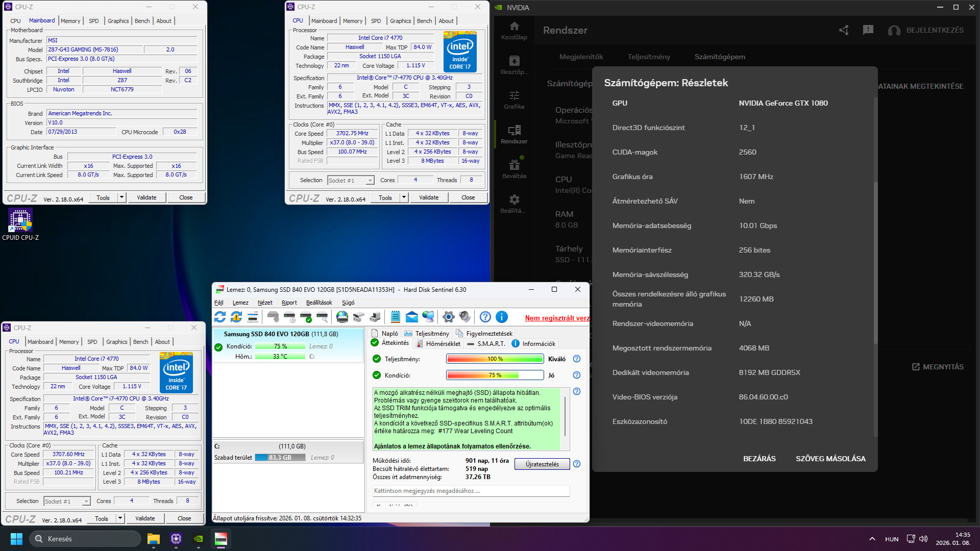Click NVIDIA icon in Windows taskbar

[x=199, y=539]
